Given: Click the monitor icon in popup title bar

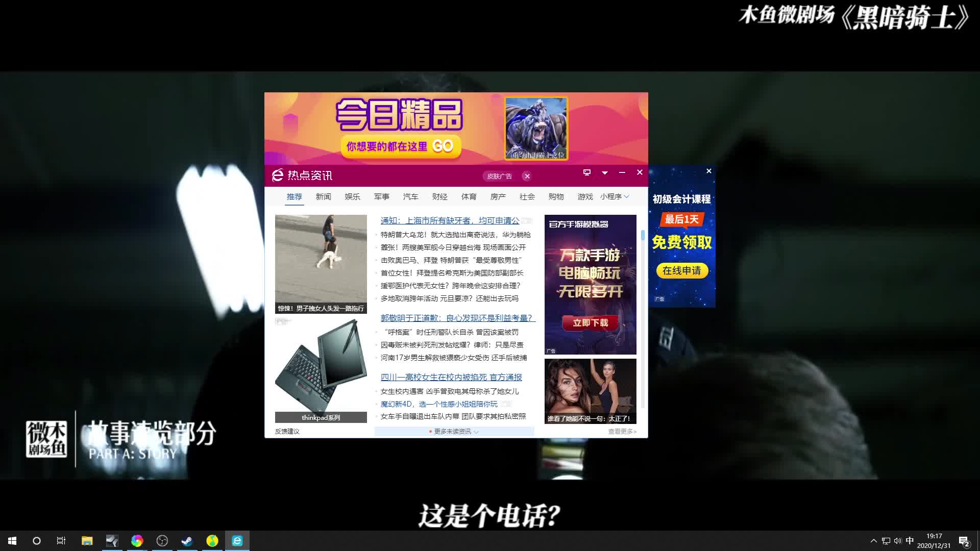Looking at the screenshot, I should (586, 173).
